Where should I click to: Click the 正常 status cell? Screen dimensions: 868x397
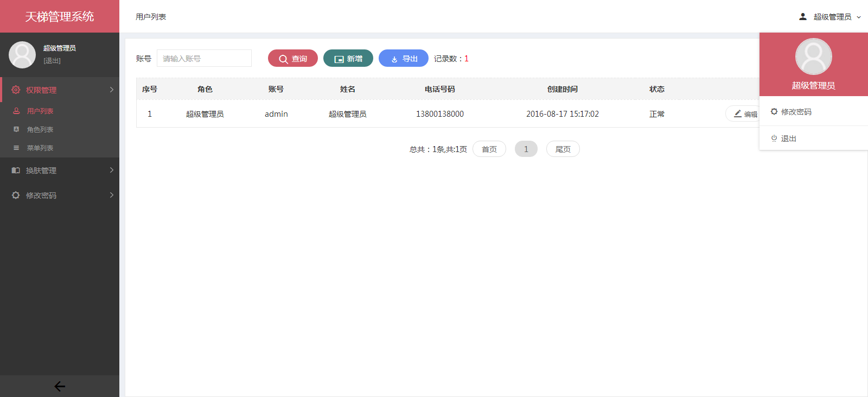pos(657,114)
